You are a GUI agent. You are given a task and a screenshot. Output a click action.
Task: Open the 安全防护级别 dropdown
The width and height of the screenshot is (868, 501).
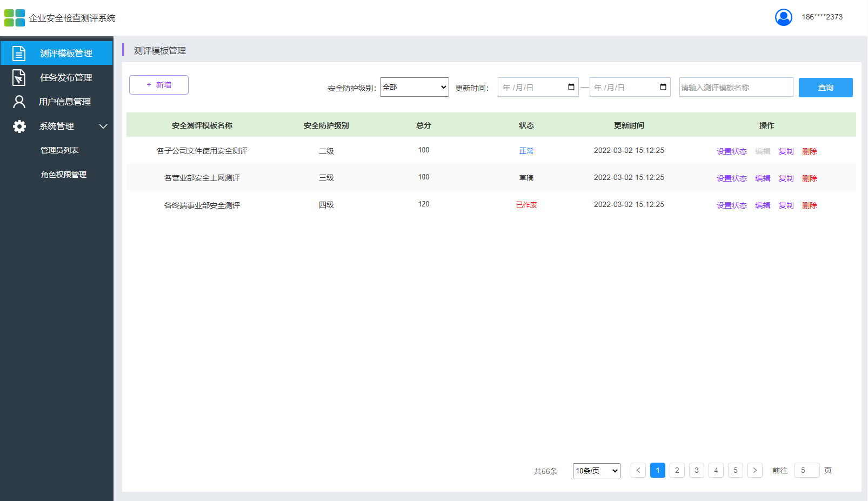tap(415, 87)
